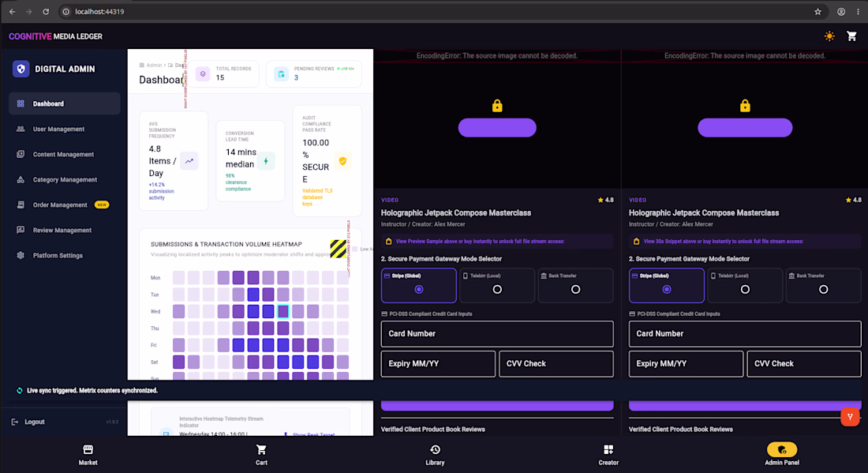Focus CVV Check field in 30s Snippet card
The image size is (868, 473).
(x=804, y=364)
